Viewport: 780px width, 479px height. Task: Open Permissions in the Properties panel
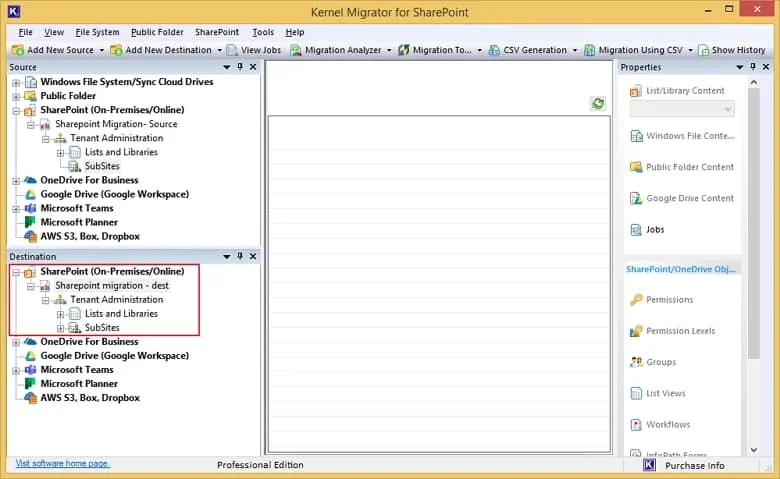point(662,300)
